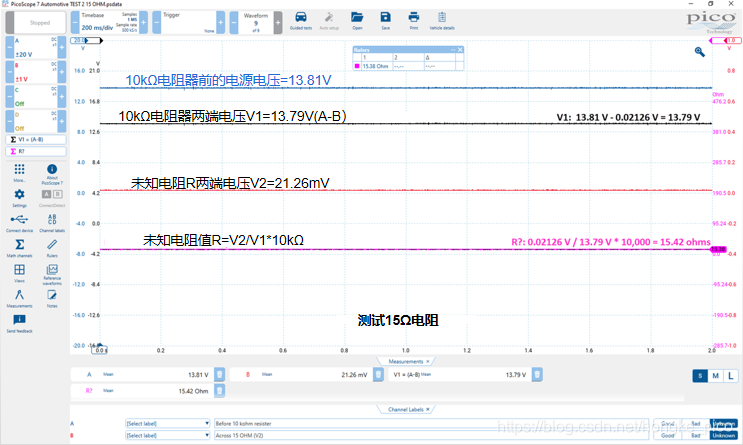Open the Trigger options panel
The image size is (743, 445).
coord(189,22)
